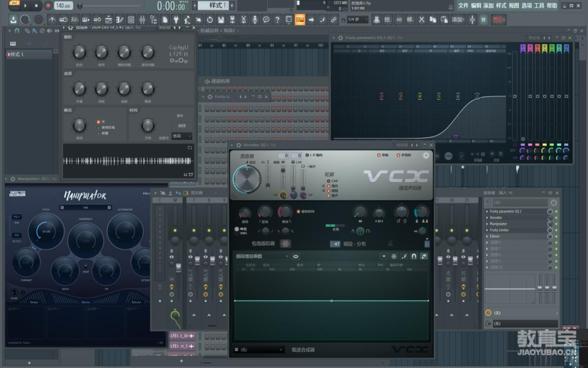The image size is (588, 368).
Task: Open the 频段增益乘数 dropdown in Vocodex
Action: coord(262,256)
